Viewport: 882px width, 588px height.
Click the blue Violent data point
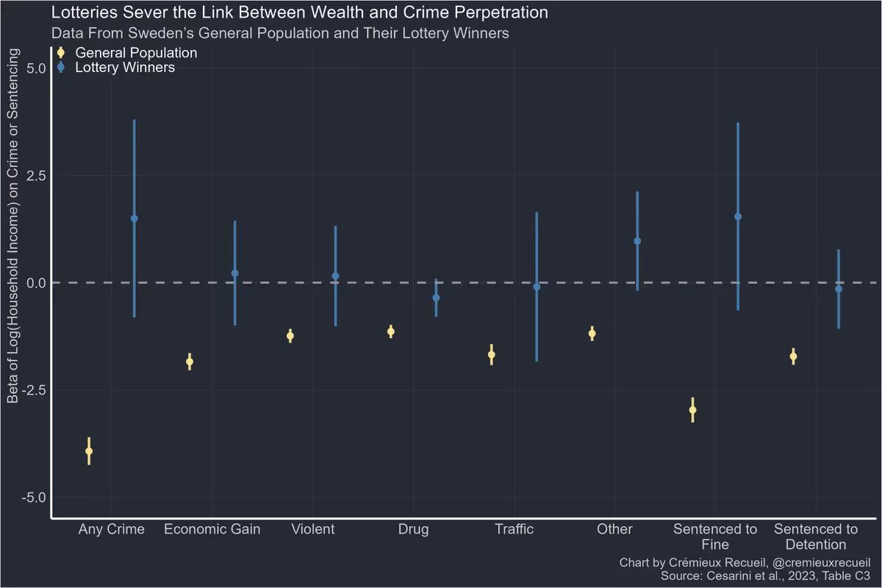tap(336, 276)
